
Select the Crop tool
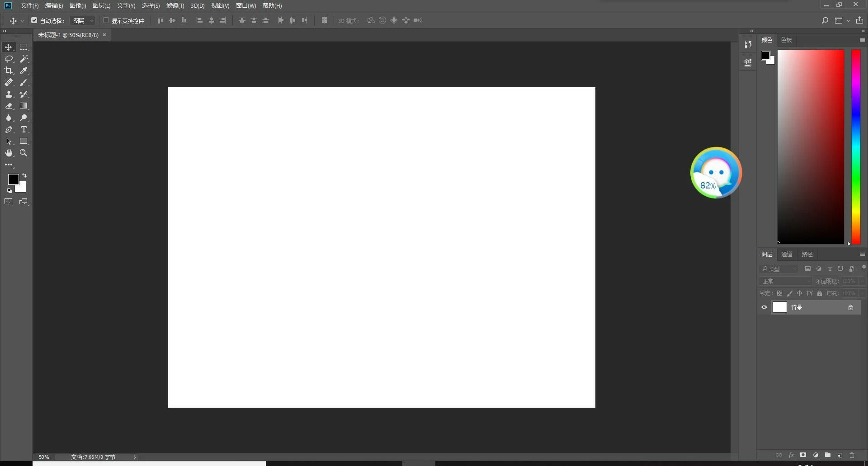click(9, 71)
